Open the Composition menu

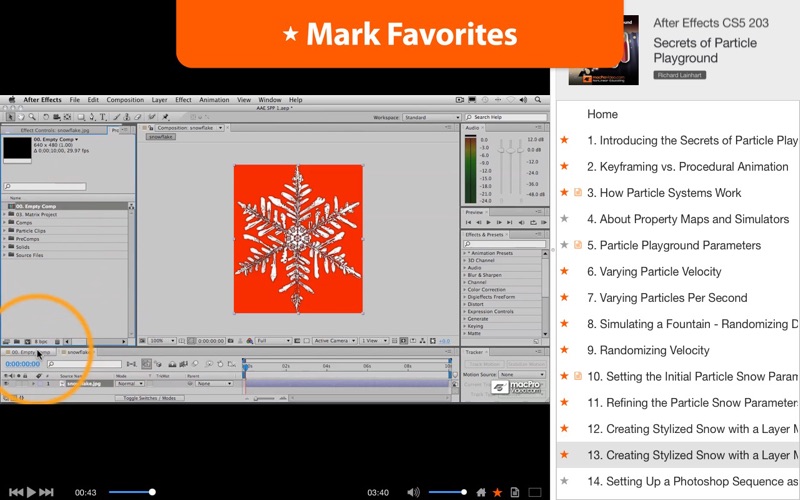[125, 100]
